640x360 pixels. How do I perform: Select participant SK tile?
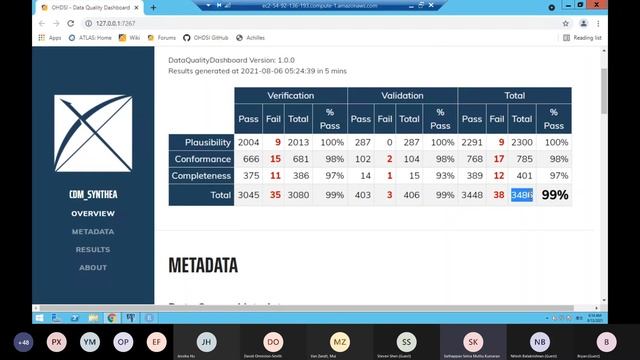click(473, 342)
